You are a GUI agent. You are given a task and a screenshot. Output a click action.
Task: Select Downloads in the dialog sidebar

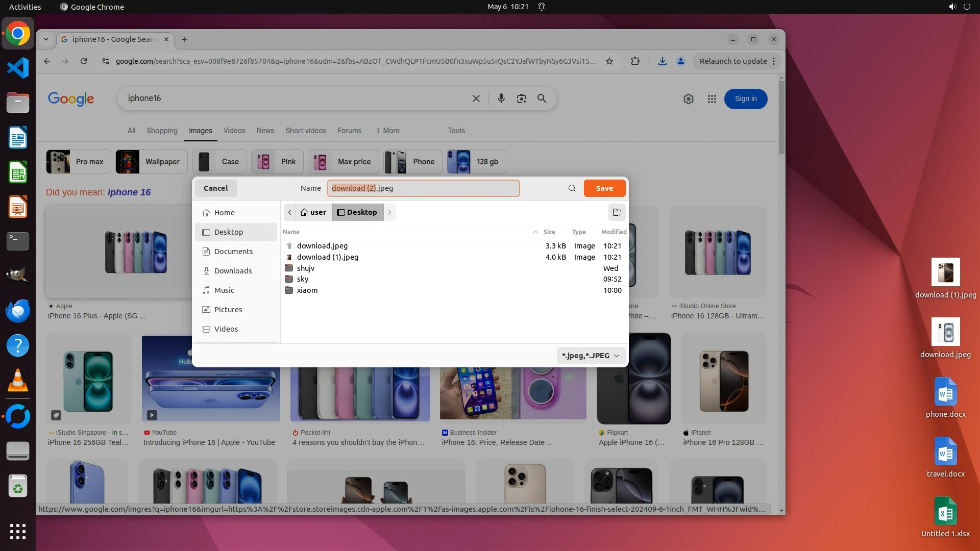pos(233,271)
